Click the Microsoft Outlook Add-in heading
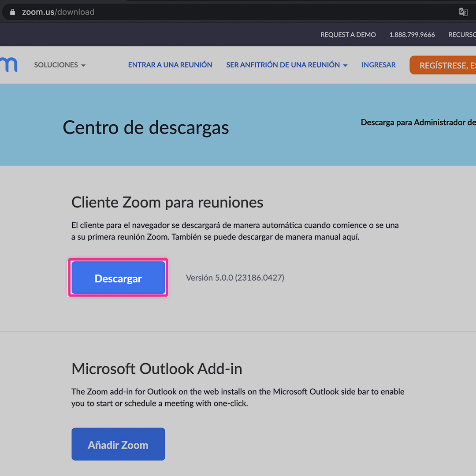The image size is (476, 476). point(156,368)
